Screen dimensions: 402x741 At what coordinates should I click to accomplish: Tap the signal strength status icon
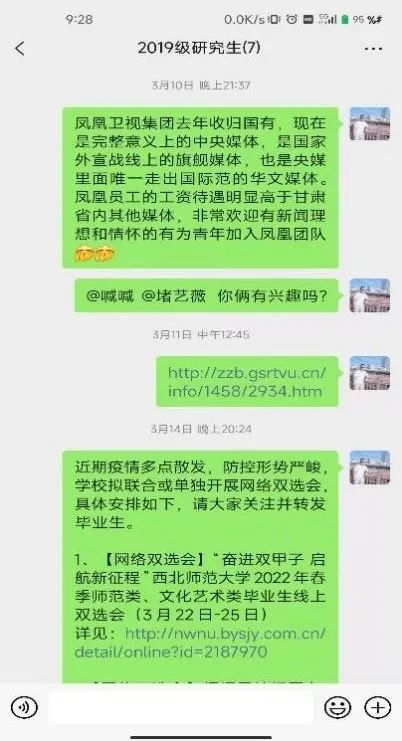coord(328,19)
